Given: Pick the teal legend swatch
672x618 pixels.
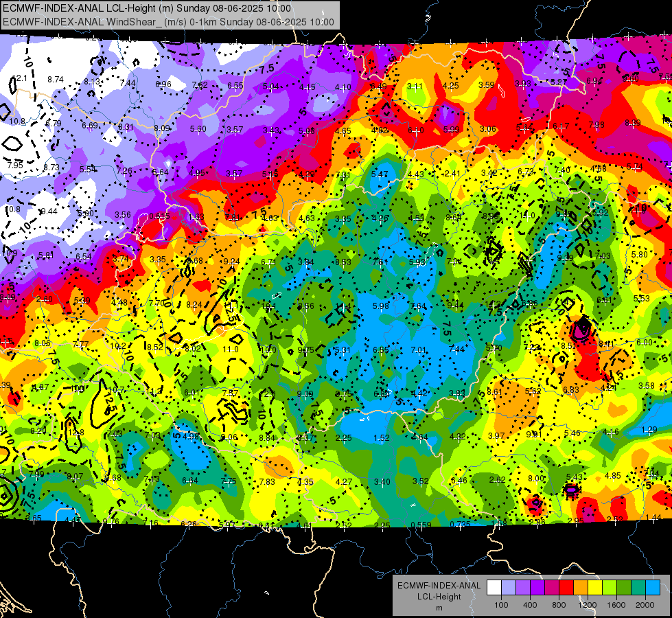Looking at the screenshot, I should point(638,588).
